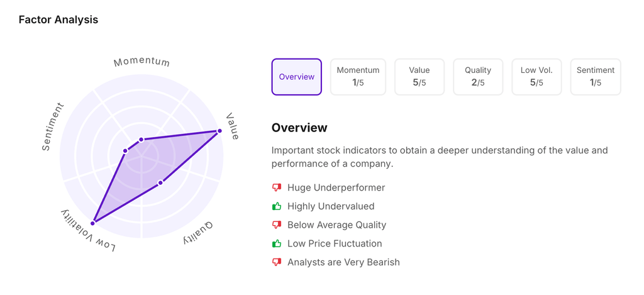The width and height of the screenshot is (644, 295).
Task: Click the Low Price Fluctuation thumbs-up icon
Action: point(277,243)
